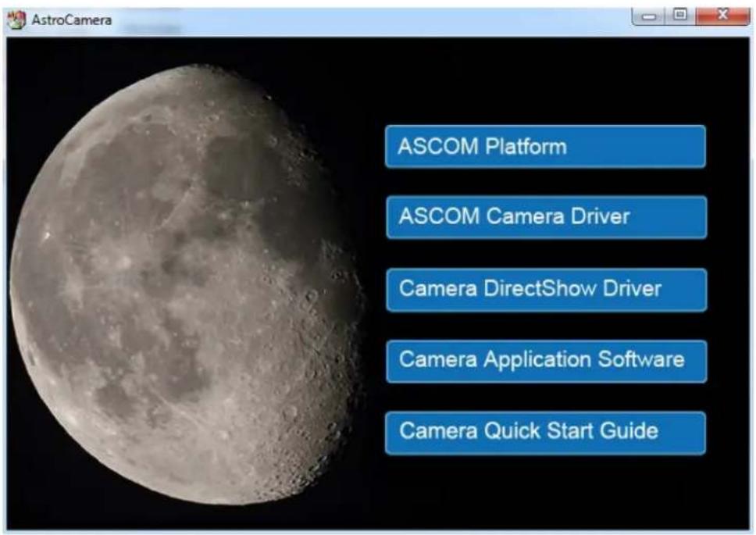Close the AstroCamera window
This screenshot has width=756, height=535.
pyautogui.click(x=722, y=16)
